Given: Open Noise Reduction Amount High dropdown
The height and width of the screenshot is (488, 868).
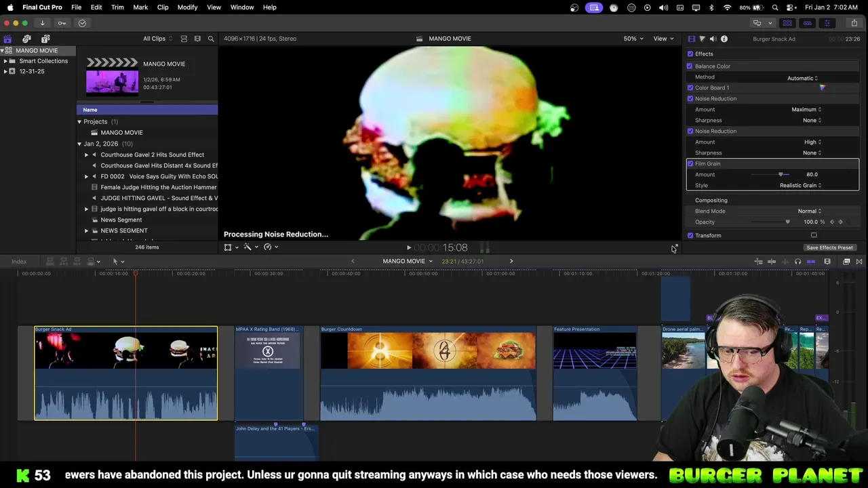Looking at the screenshot, I should pyautogui.click(x=812, y=142).
